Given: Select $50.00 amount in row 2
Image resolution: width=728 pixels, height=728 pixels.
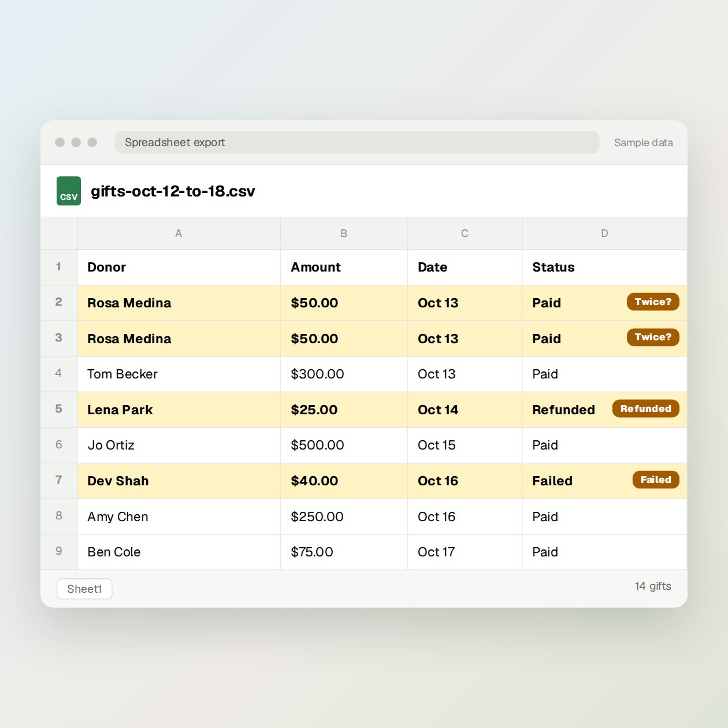Looking at the screenshot, I should tap(344, 303).
